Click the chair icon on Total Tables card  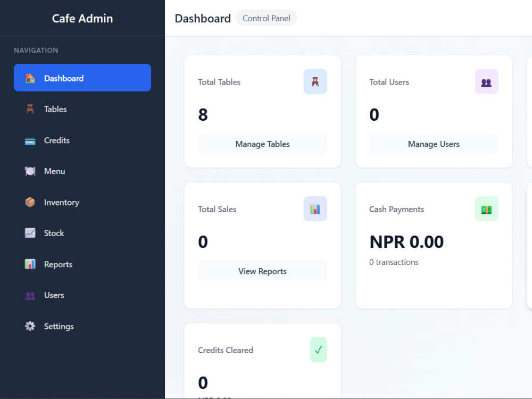pos(315,82)
